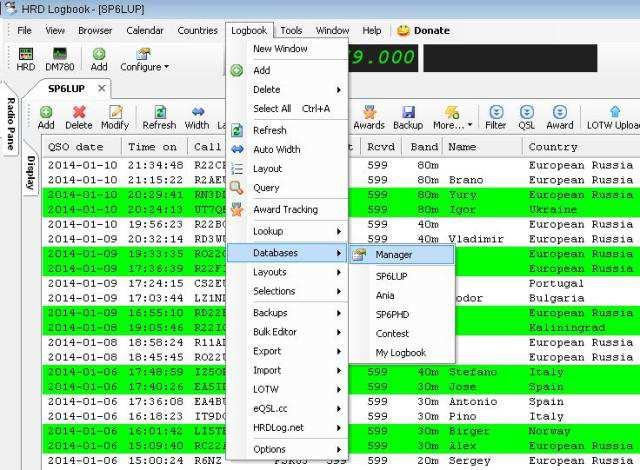Open the View menu
Screen dimensions: 640x470
point(55,31)
